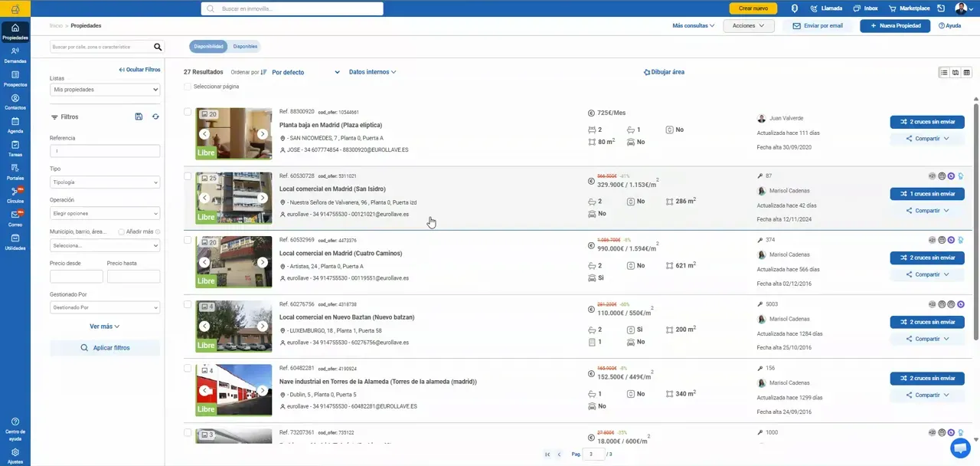Click Enviar por email
Viewport: 980px width, 466px height.
pyautogui.click(x=818, y=25)
